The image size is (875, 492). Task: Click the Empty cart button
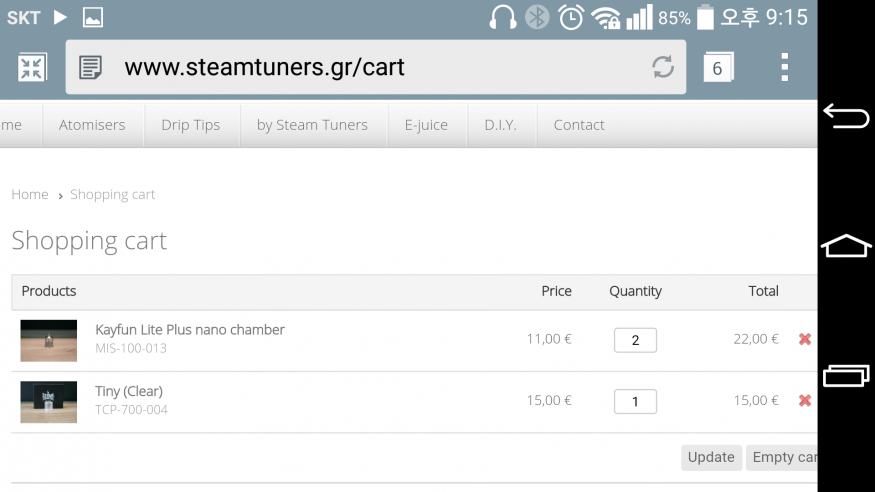pyautogui.click(x=782, y=457)
